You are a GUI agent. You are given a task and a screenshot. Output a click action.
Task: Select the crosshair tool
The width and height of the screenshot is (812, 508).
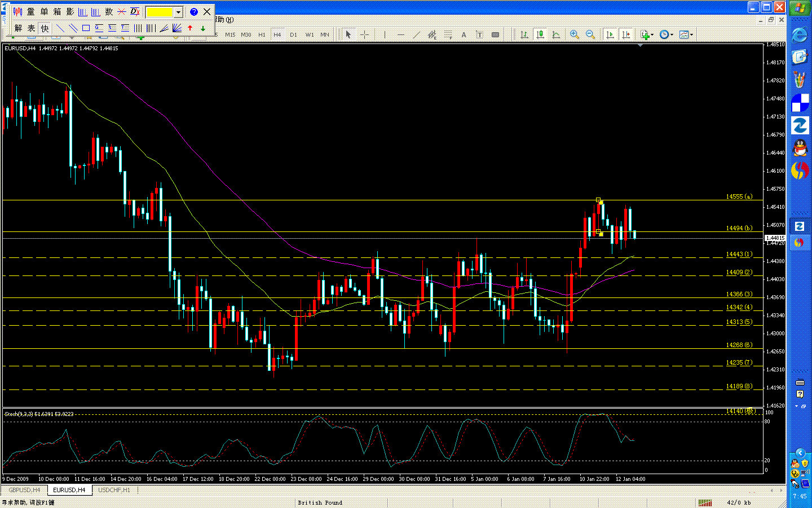[x=364, y=35]
